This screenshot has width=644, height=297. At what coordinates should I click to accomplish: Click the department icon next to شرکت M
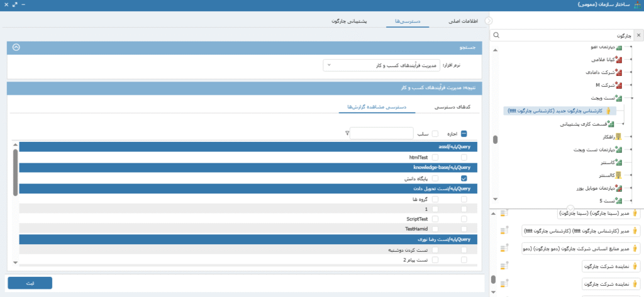pyautogui.click(x=618, y=85)
